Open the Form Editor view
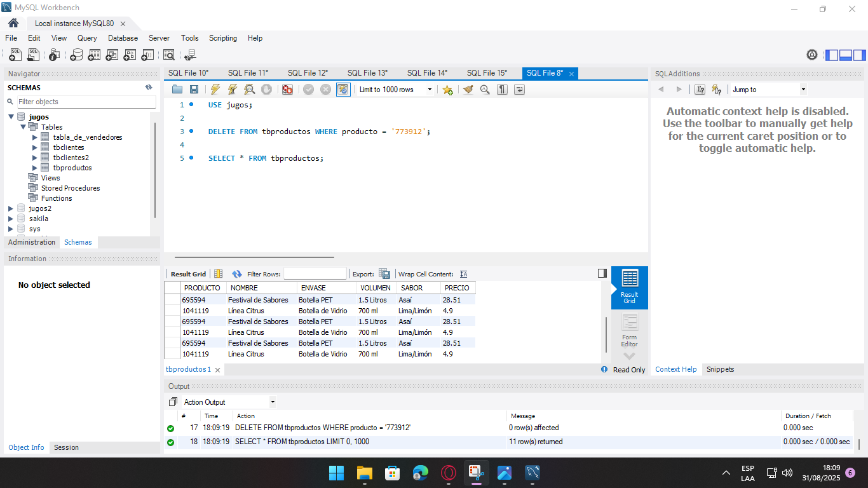Image resolution: width=868 pixels, height=488 pixels. pyautogui.click(x=629, y=331)
